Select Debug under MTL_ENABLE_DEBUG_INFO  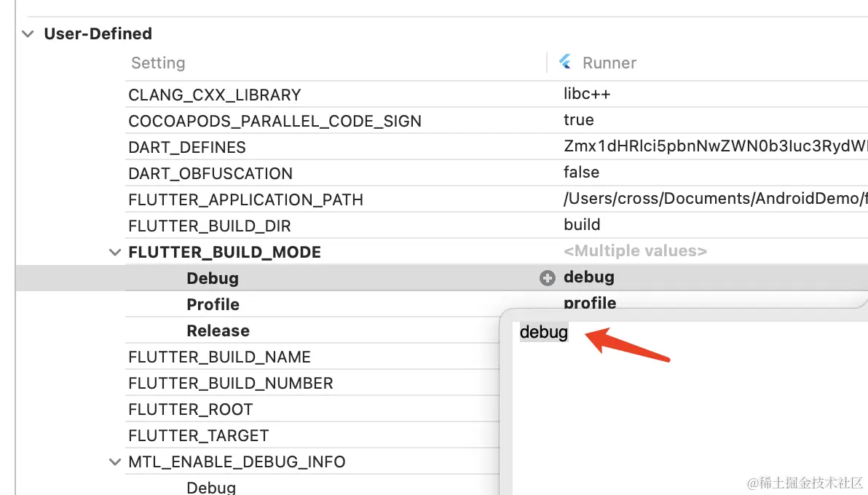(211, 487)
